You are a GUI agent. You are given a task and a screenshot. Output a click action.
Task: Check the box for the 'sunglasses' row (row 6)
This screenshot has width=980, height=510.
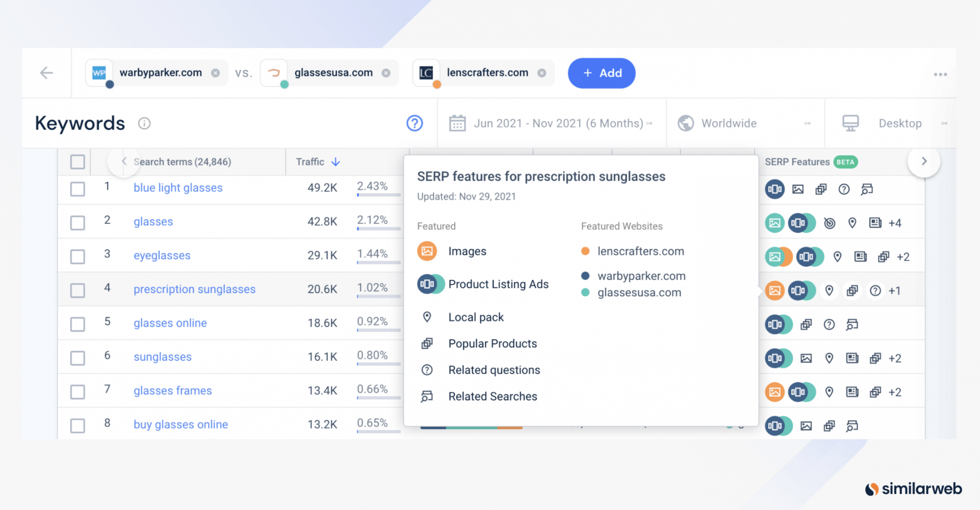(77, 358)
